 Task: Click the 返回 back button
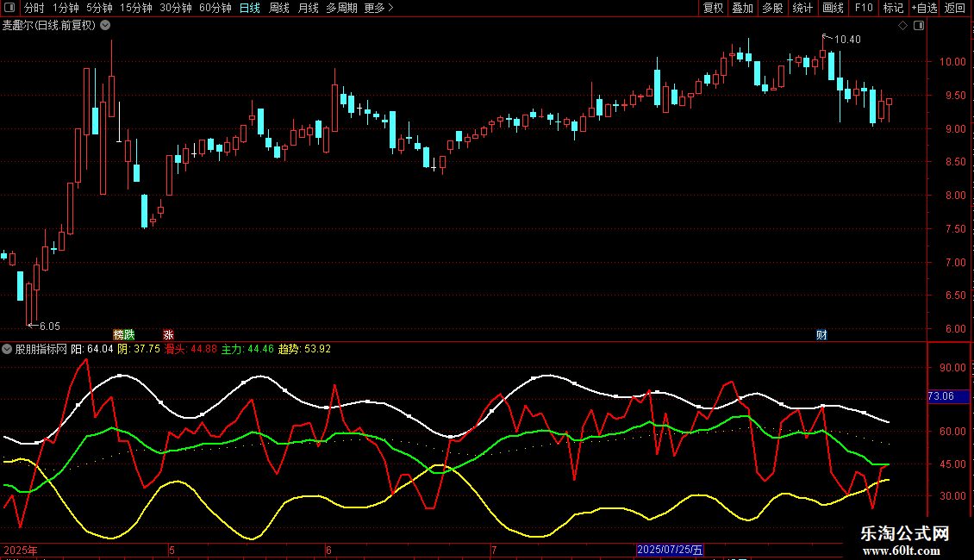(x=955, y=8)
